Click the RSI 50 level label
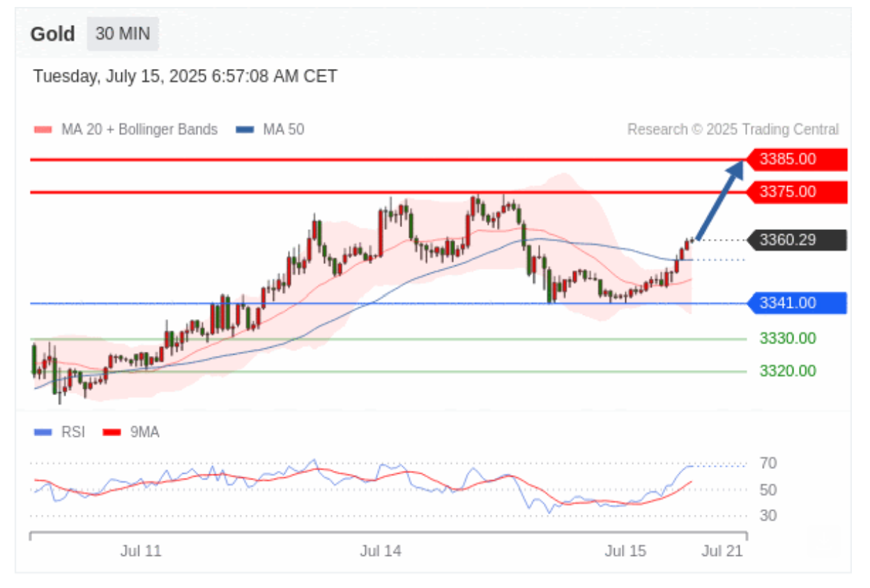 [768, 490]
